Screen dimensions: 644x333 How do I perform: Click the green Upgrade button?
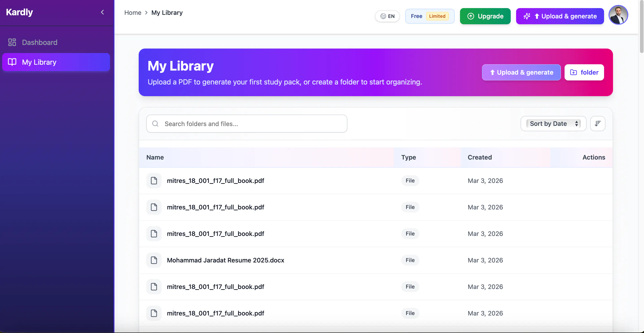(x=485, y=16)
